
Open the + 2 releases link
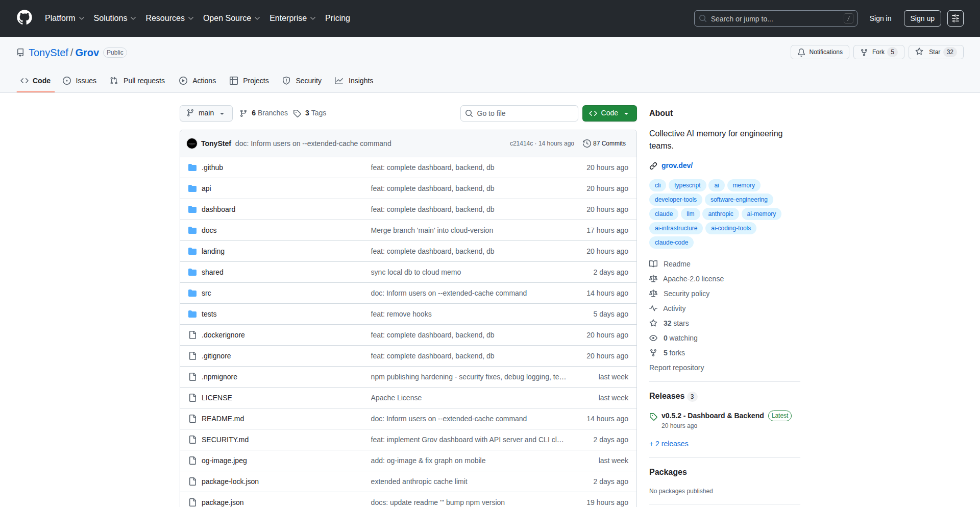(x=669, y=444)
